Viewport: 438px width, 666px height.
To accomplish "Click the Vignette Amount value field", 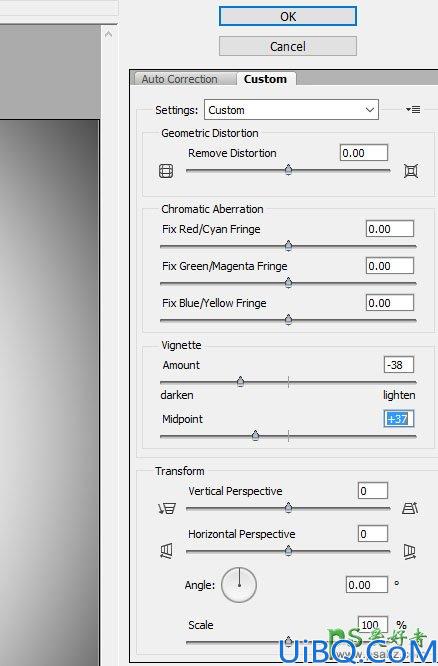I will coord(398,365).
